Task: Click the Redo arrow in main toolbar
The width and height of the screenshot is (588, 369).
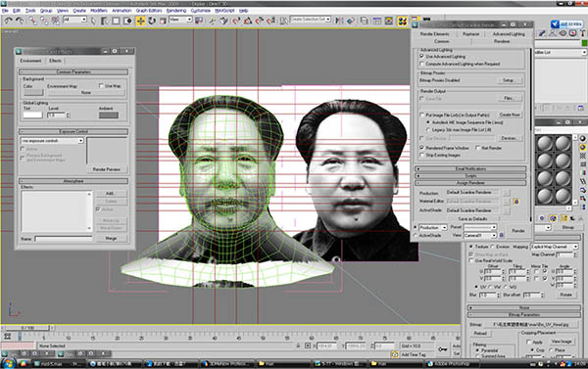Action: pyautogui.click(x=20, y=21)
